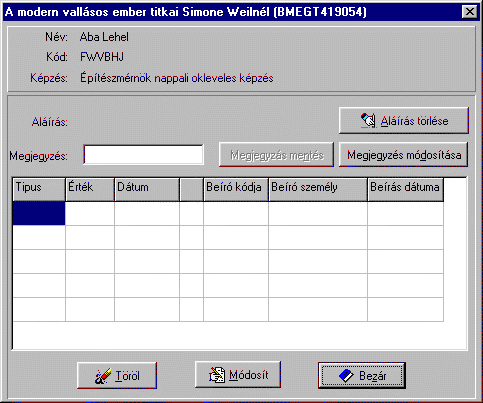Select the Beíró személy column header

[x=318, y=189]
